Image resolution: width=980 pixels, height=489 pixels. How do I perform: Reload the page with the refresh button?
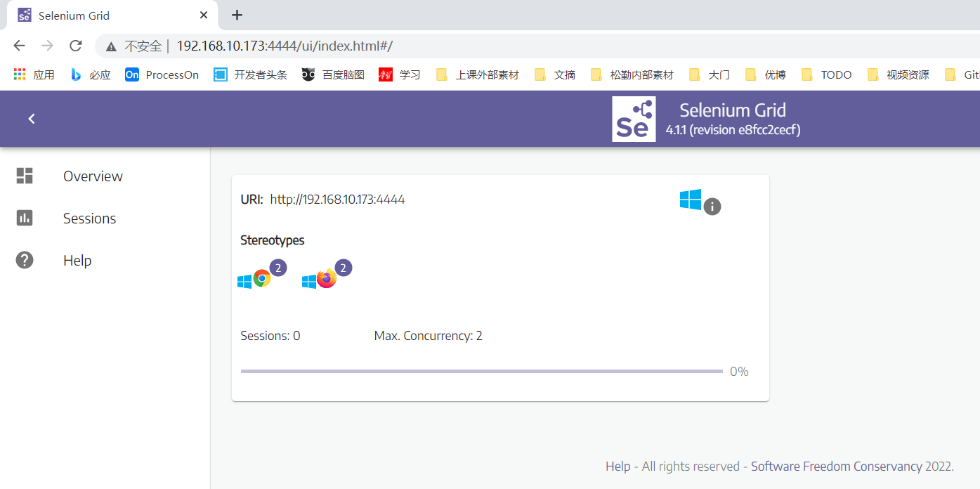coord(75,46)
